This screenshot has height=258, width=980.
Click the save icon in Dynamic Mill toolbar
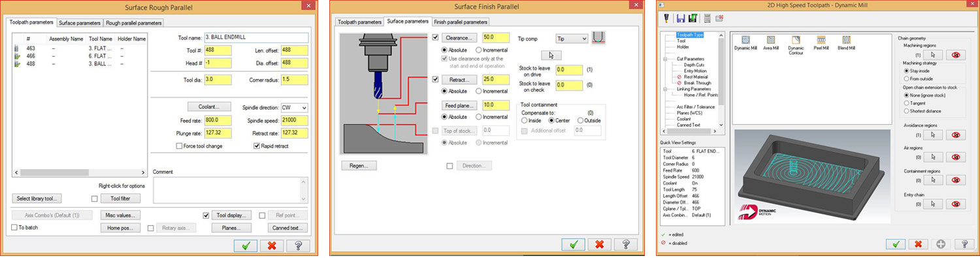pyautogui.click(x=681, y=18)
